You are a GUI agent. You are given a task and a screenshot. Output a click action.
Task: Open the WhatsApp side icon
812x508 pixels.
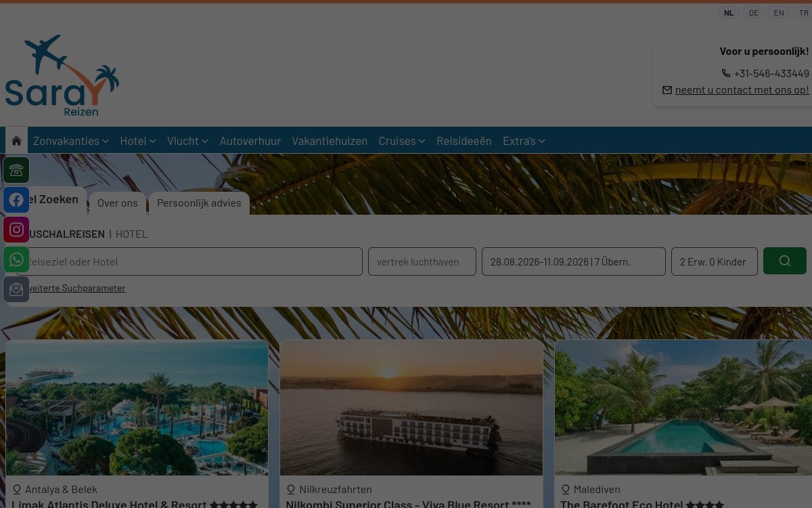coord(16,259)
